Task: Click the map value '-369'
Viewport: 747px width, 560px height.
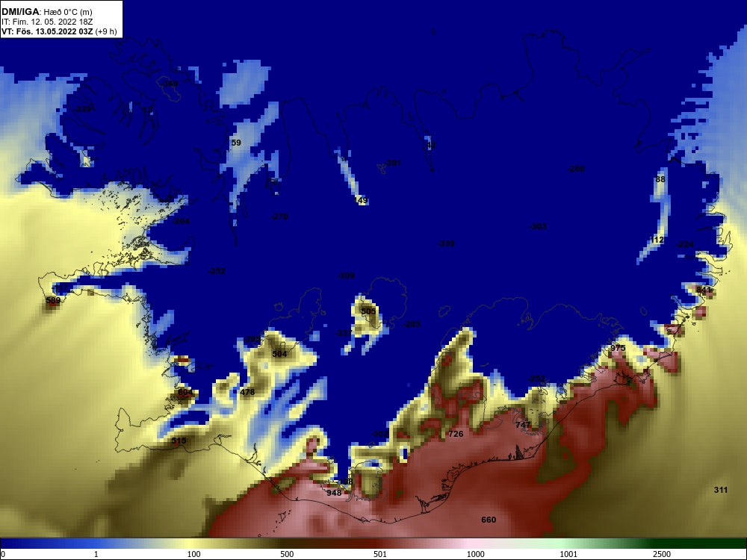Action: (x=169, y=84)
